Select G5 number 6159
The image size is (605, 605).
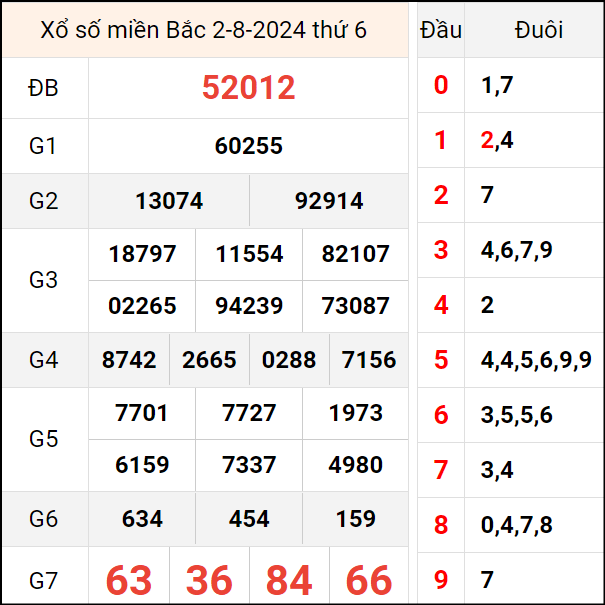[142, 465]
